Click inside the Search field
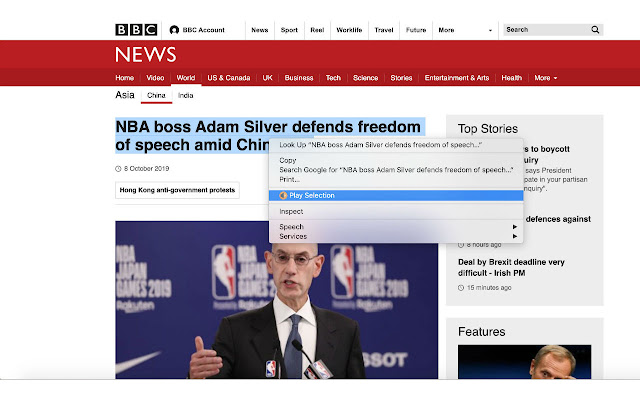This screenshot has height=400, width=640. click(546, 29)
